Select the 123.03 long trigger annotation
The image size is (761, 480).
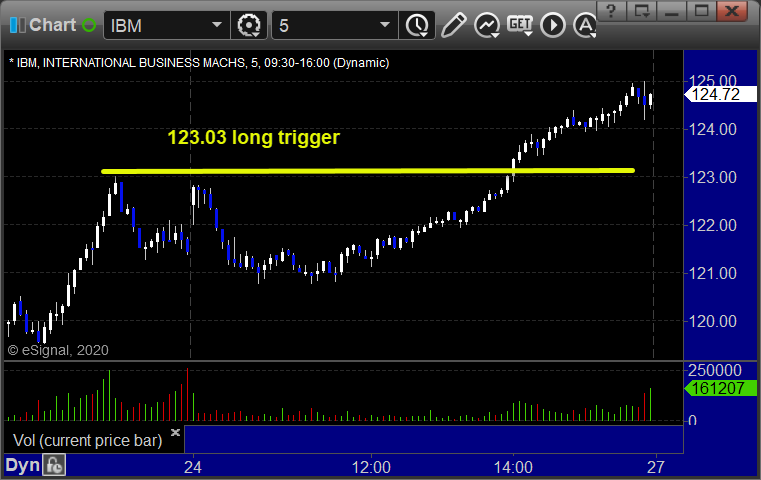click(x=253, y=137)
